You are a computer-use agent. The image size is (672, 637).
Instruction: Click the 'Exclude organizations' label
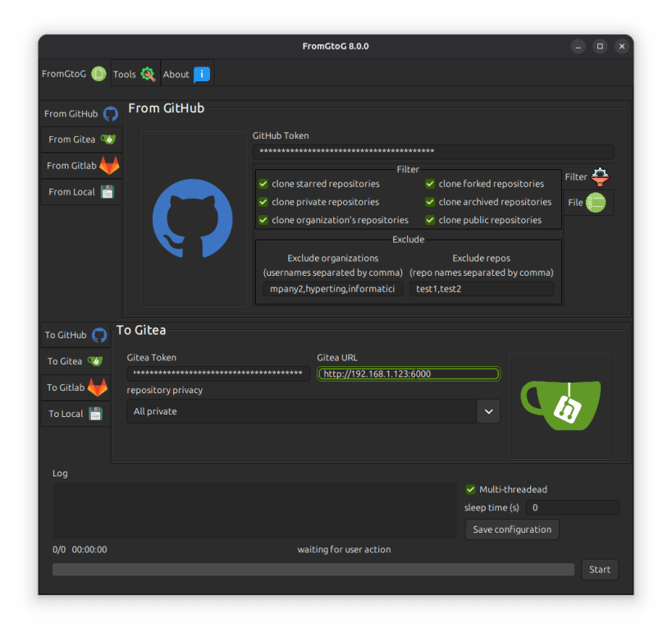(x=332, y=258)
